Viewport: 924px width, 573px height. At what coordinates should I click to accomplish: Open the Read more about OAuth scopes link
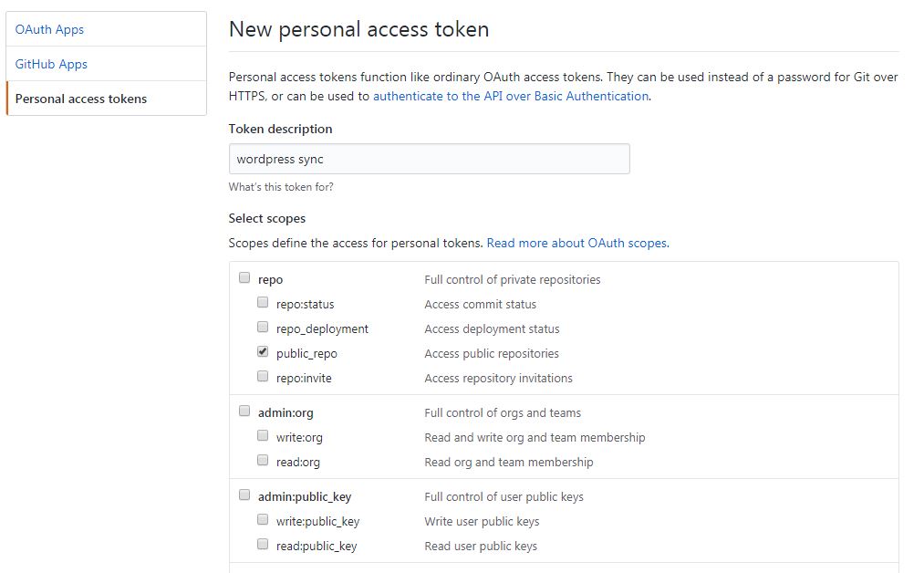tap(578, 243)
